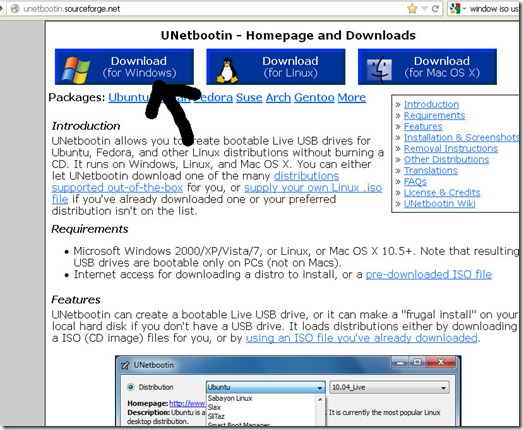Open FAQs sidebar link

(415, 181)
